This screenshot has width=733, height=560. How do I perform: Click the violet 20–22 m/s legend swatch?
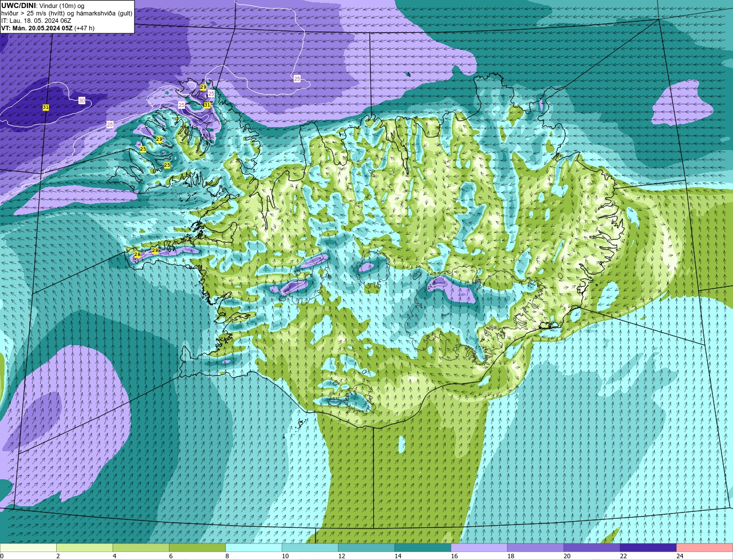click(x=592, y=548)
